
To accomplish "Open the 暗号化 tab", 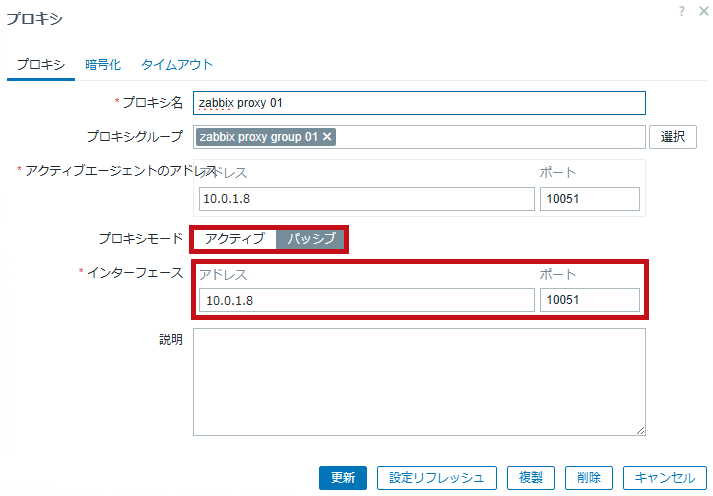I will coord(103,65).
